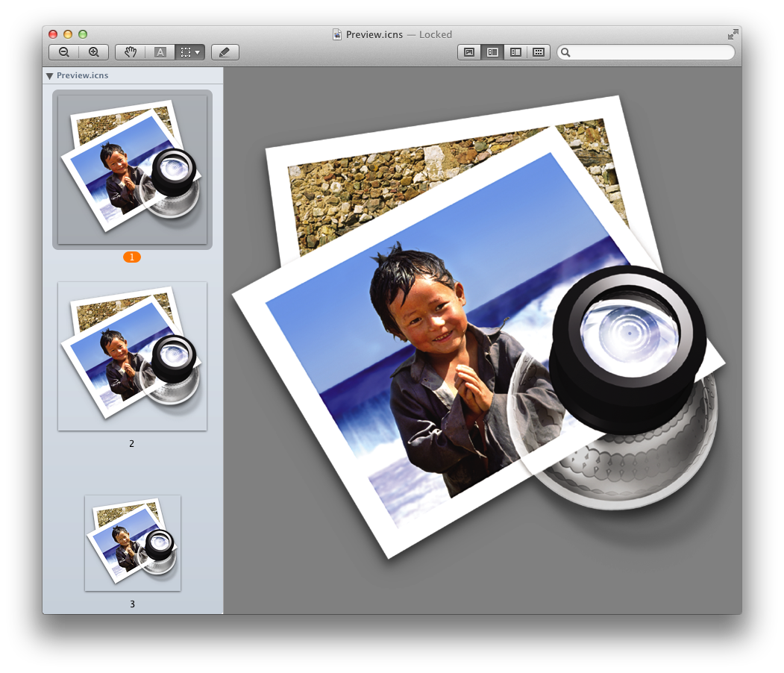Click the Preview.icns window title
The image size is (784, 673).
coord(374,34)
